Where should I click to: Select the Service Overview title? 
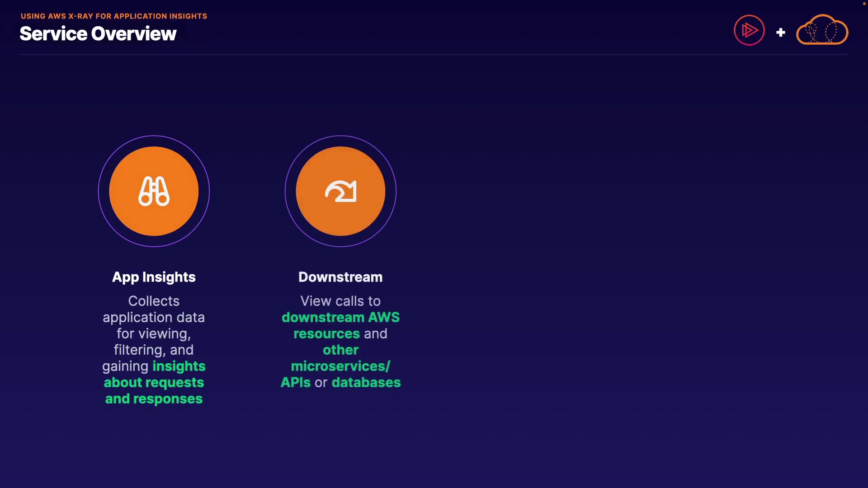pyautogui.click(x=98, y=34)
